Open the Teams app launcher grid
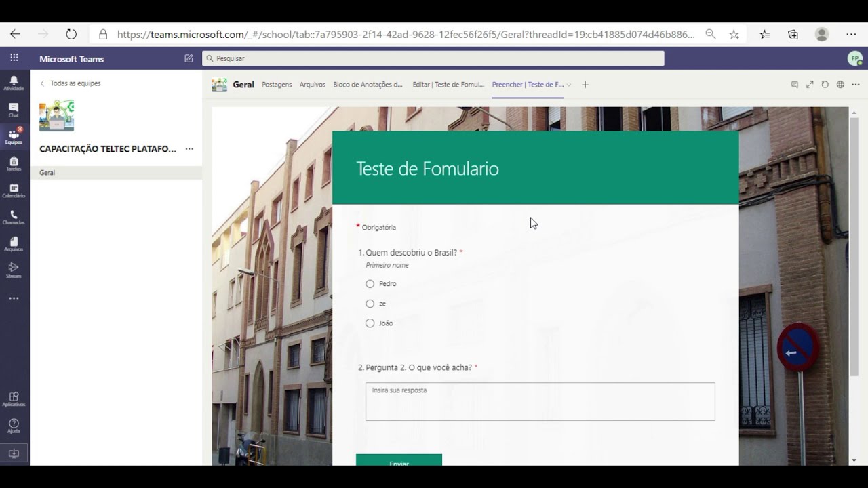This screenshot has height=488, width=868. coord(14,58)
